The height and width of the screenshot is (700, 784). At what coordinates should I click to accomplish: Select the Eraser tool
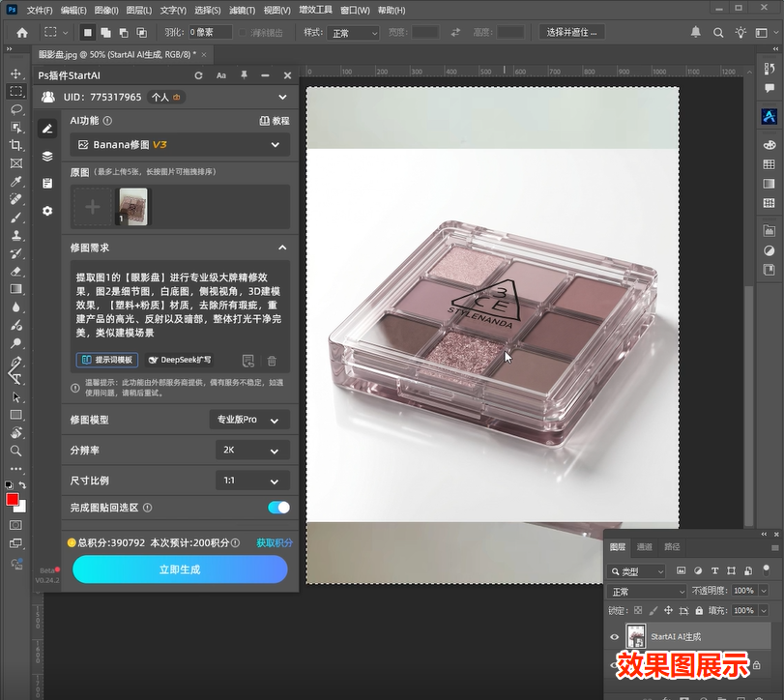pos(16,271)
